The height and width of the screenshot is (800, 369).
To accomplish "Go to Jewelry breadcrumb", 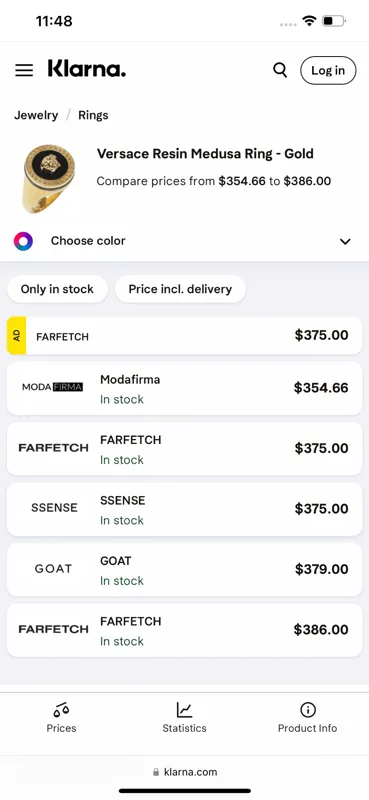I will (x=36, y=115).
